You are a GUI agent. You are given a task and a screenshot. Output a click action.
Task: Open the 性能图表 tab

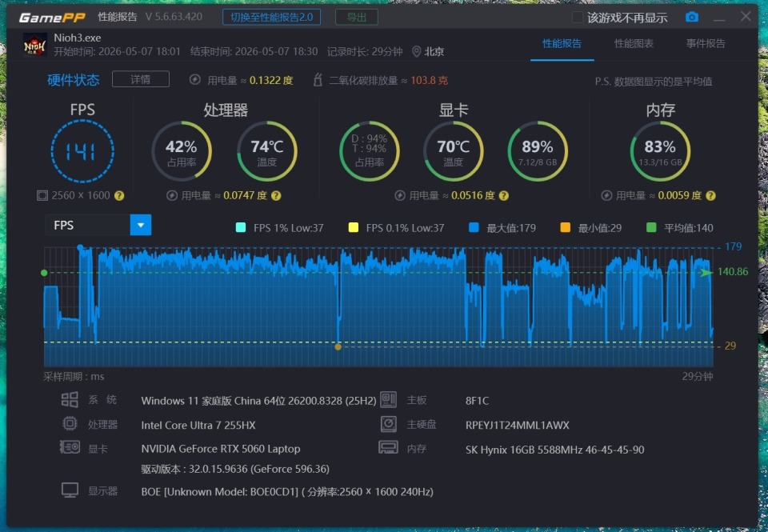pos(634,43)
